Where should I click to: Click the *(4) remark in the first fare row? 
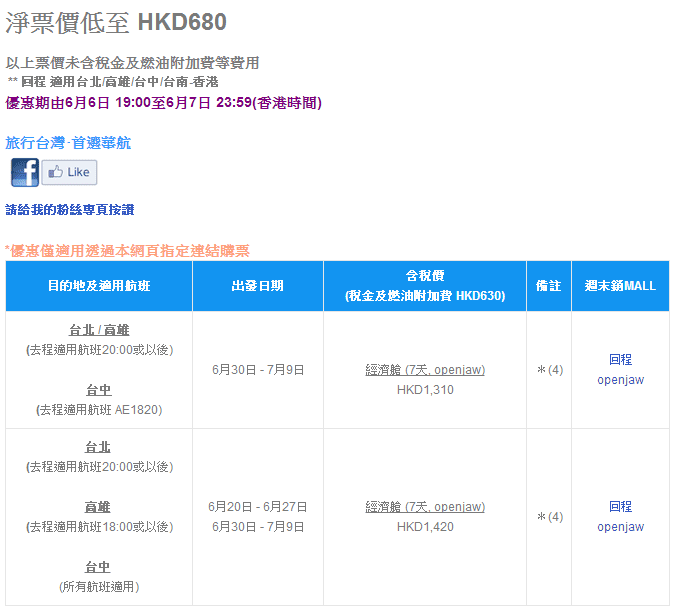[549, 370]
